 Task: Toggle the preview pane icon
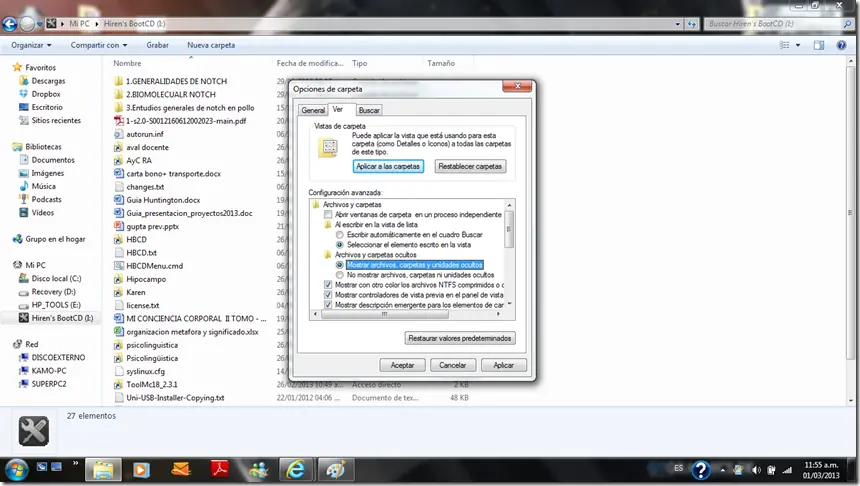pos(819,45)
